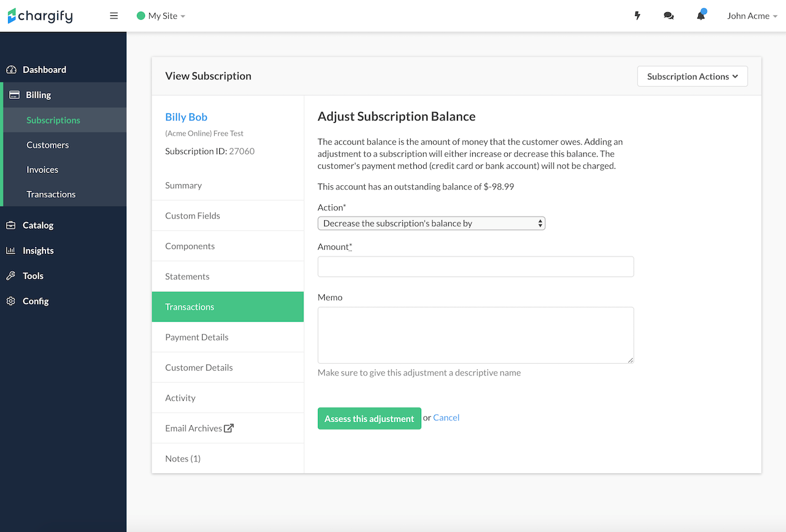Image resolution: width=786 pixels, height=532 pixels.
Task: Open the chat messages icon
Action: click(669, 16)
